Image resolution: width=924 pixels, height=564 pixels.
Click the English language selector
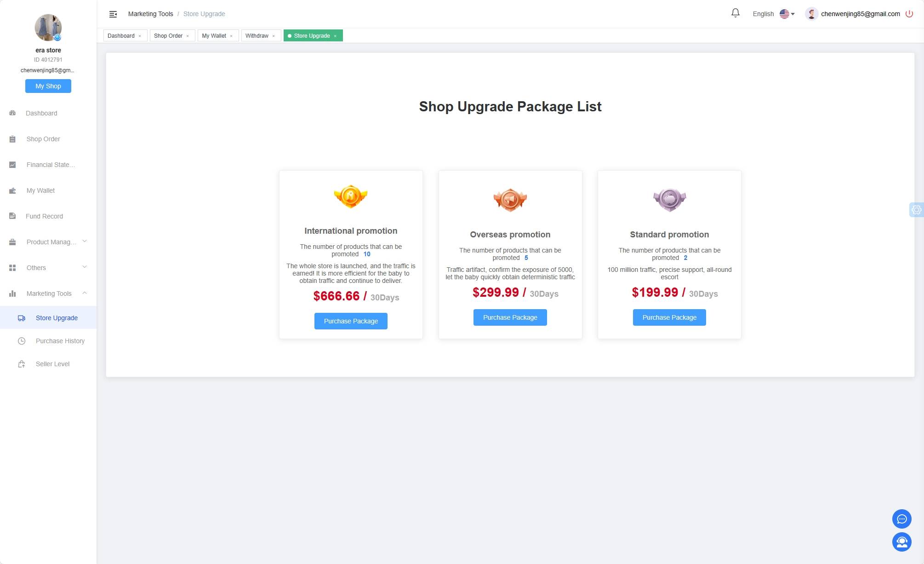coord(776,14)
